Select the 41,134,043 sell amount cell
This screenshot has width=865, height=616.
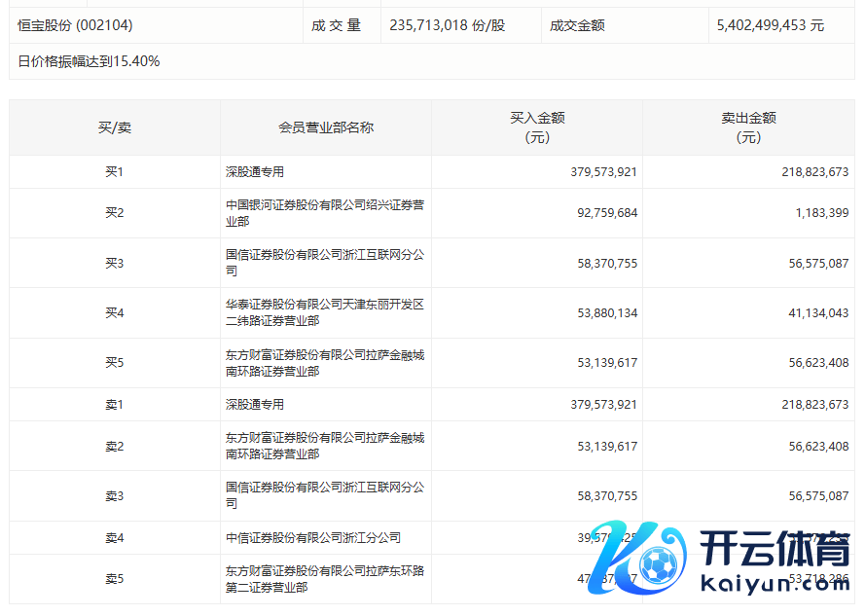click(x=817, y=312)
